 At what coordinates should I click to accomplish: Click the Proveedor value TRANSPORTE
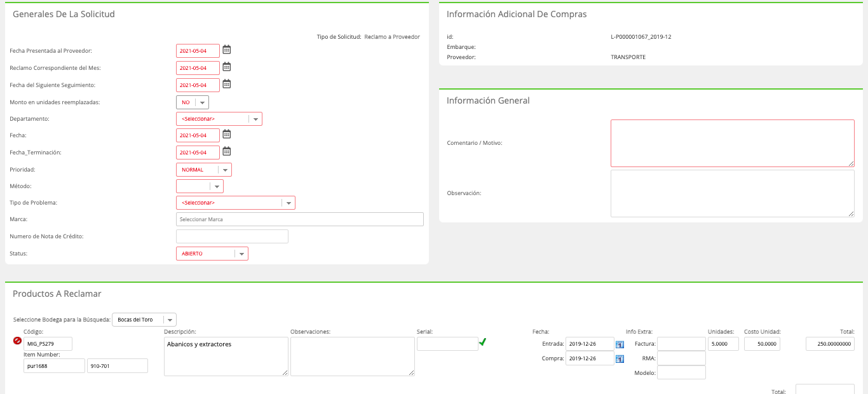pos(628,57)
